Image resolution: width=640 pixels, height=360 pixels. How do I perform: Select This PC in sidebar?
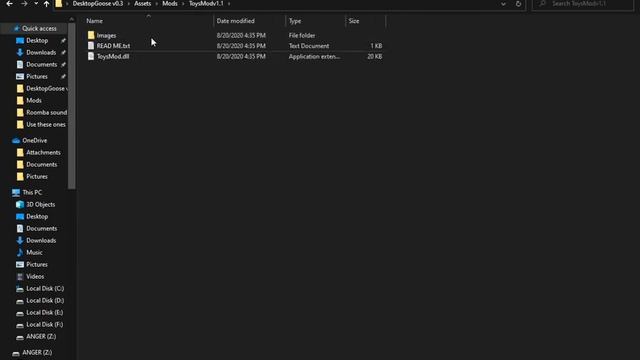pos(32,192)
